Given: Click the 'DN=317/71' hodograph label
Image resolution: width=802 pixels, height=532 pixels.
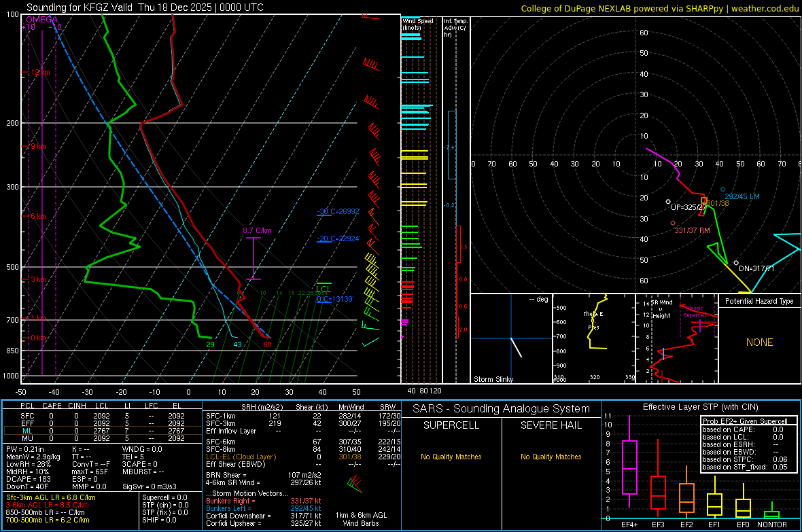Looking at the screenshot, I should (x=756, y=268).
